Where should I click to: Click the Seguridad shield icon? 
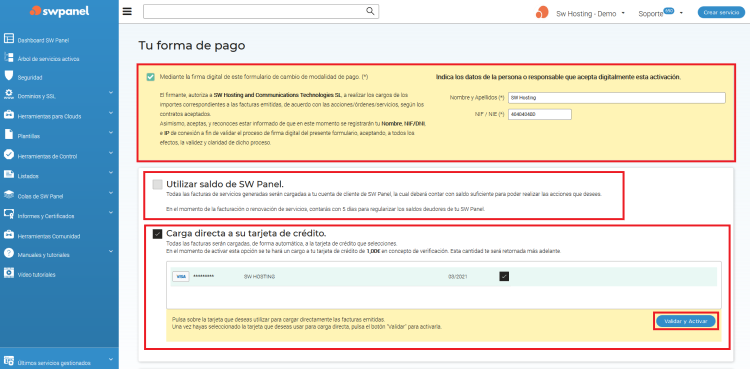9,75
